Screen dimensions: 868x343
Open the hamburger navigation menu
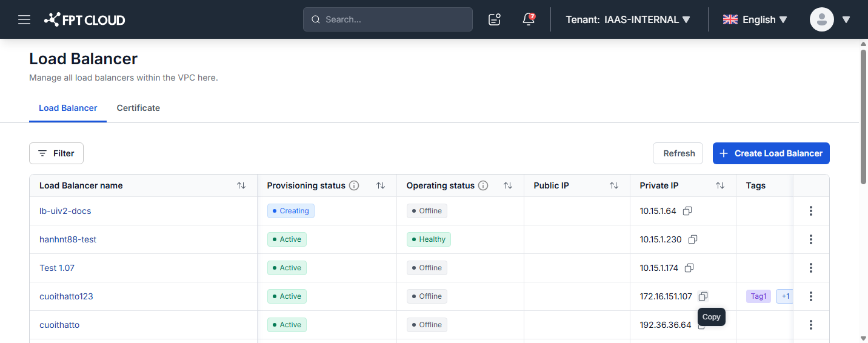[x=24, y=19]
